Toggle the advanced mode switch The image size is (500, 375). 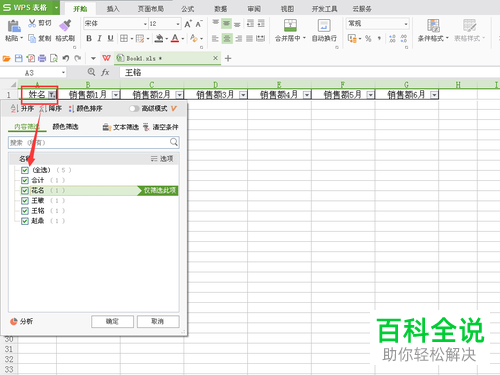[134, 109]
